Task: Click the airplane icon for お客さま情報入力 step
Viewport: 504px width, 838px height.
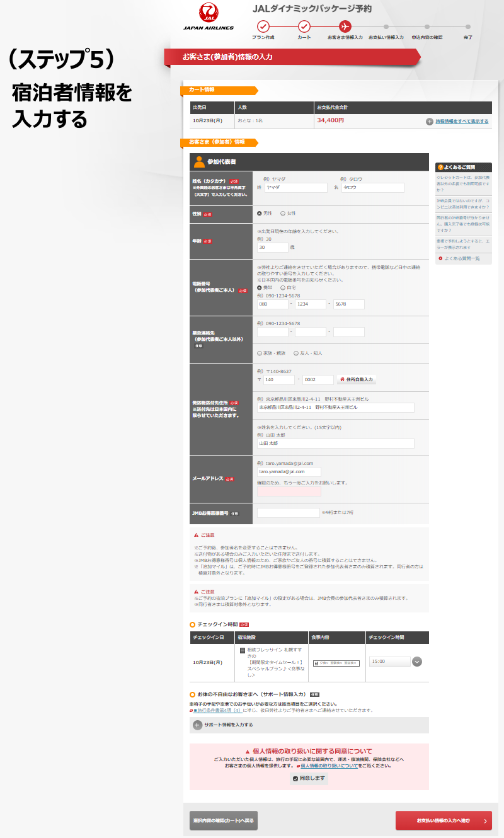Action: [x=345, y=26]
